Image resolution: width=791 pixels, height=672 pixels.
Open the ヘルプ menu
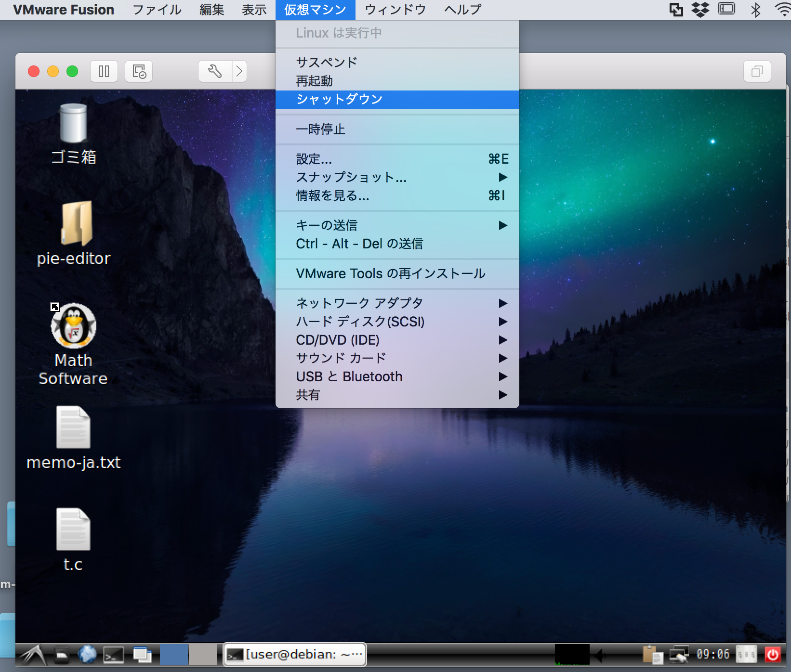click(463, 10)
